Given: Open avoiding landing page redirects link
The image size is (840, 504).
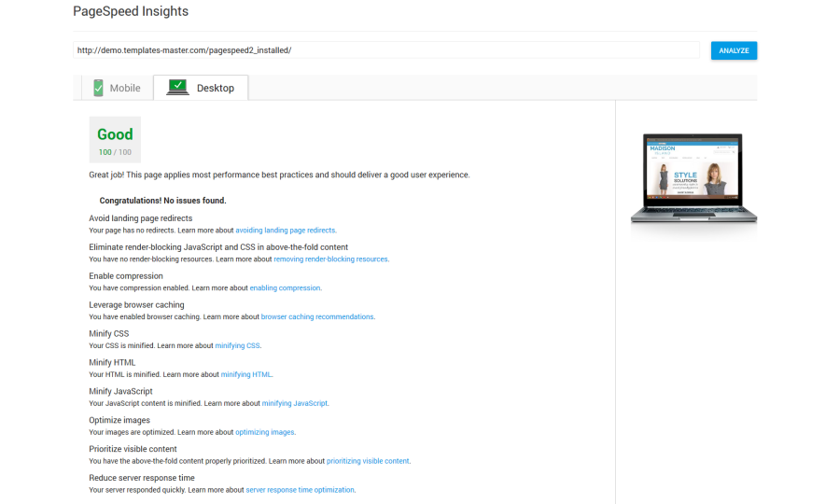Looking at the screenshot, I should tap(285, 230).
